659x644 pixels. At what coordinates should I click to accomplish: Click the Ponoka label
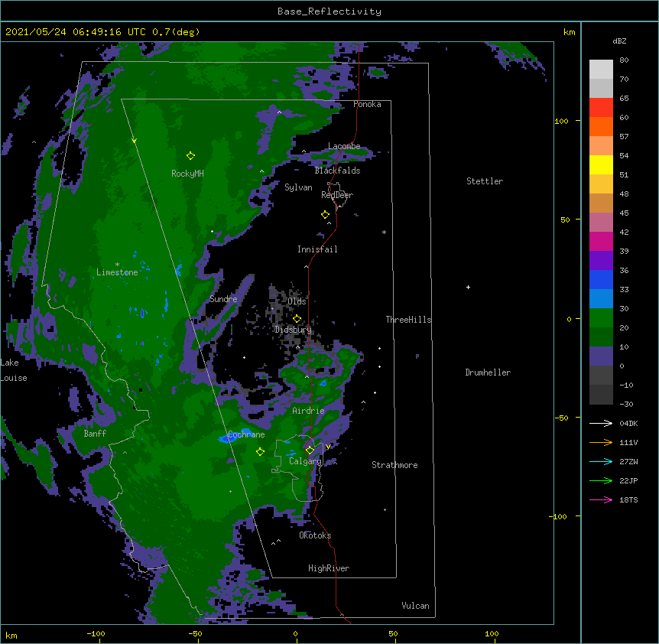click(x=367, y=104)
